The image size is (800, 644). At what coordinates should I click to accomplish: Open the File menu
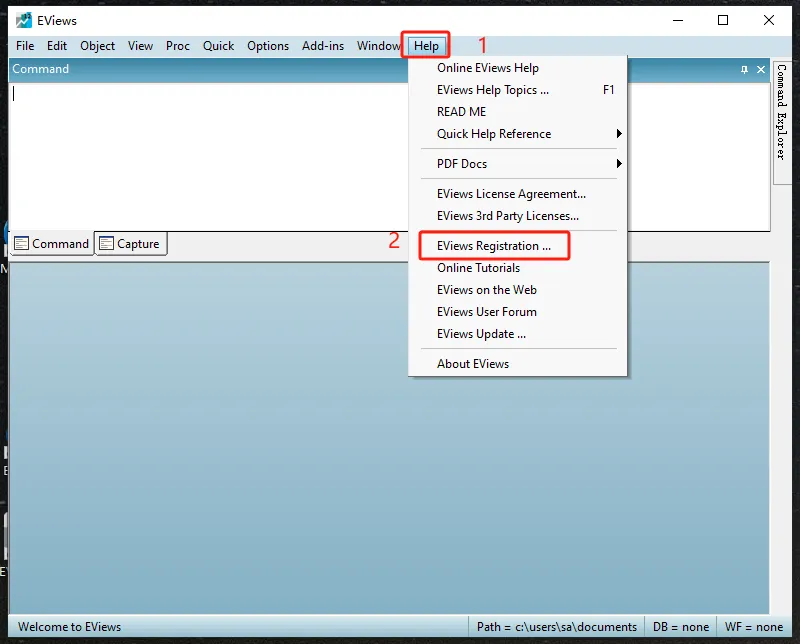(x=25, y=46)
